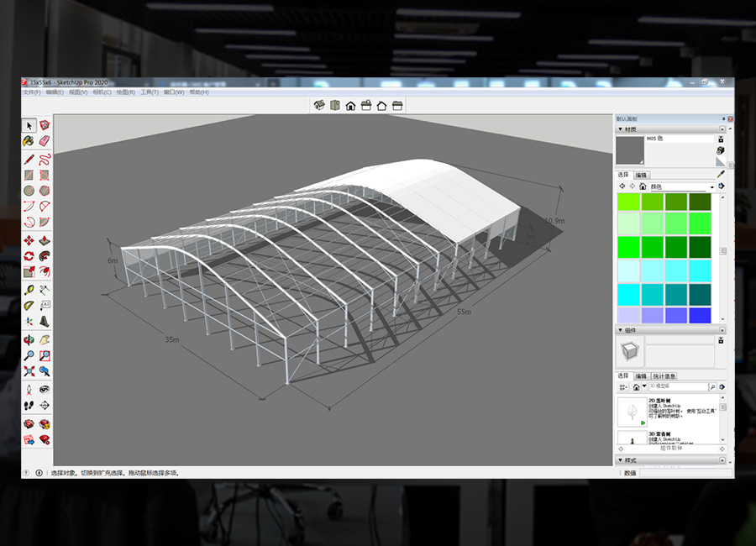Image resolution: width=756 pixels, height=546 pixels.
Task: Open the 相机(C) menu
Action: [x=102, y=92]
